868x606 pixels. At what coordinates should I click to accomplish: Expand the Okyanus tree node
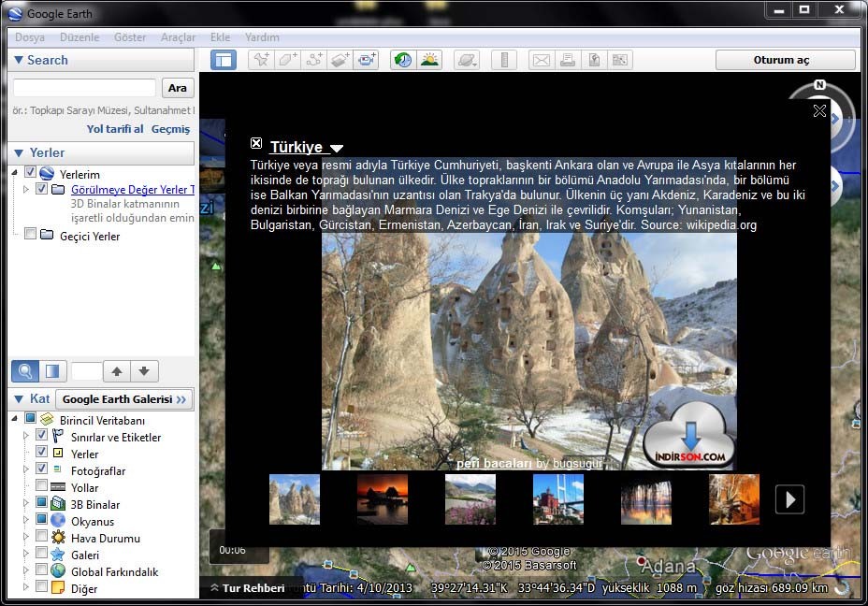(25, 520)
